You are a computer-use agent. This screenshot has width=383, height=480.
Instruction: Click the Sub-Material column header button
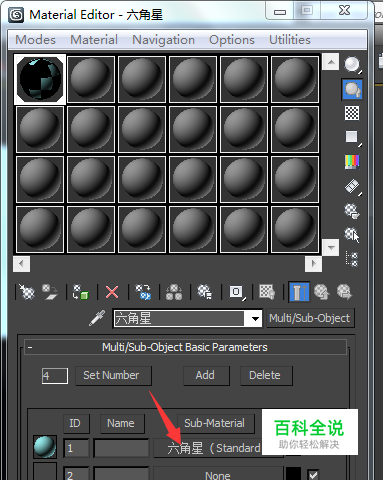pos(216,423)
